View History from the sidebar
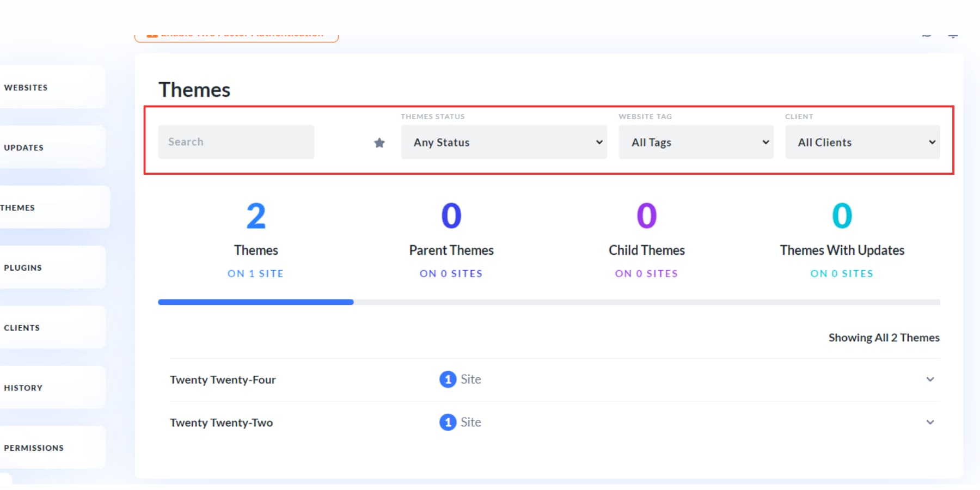Image resolution: width=980 pixels, height=490 pixels. pyautogui.click(x=23, y=387)
